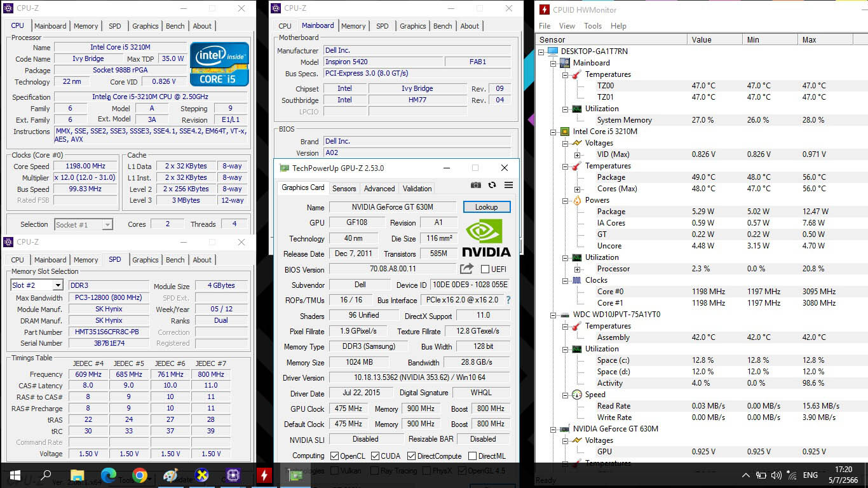Click the GPU-Z graphics card taskbar icon

[295, 475]
